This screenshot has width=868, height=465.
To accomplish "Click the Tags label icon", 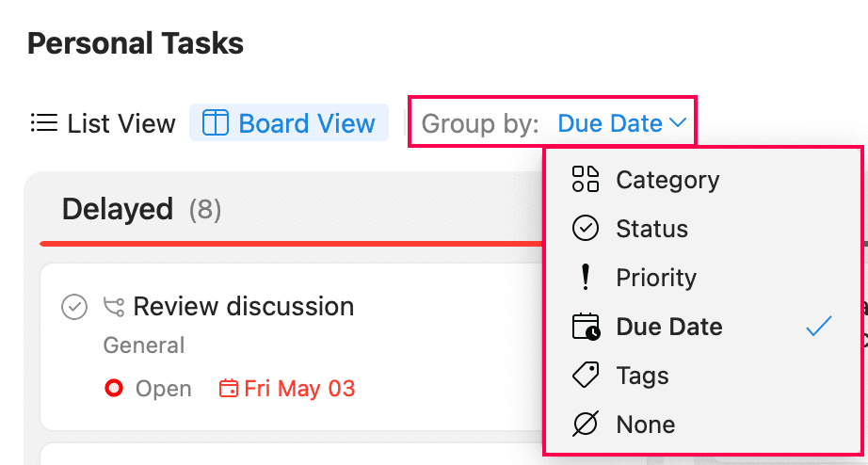I will pos(586,376).
